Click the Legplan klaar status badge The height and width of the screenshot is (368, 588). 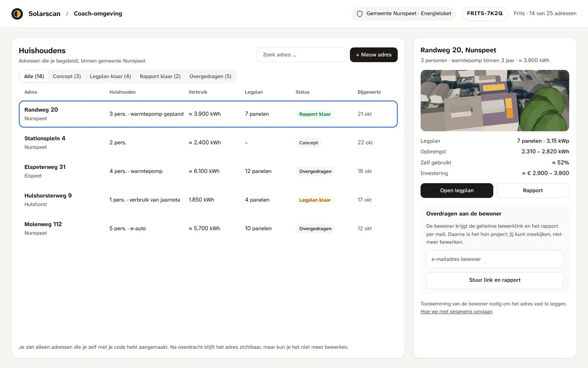315,200
